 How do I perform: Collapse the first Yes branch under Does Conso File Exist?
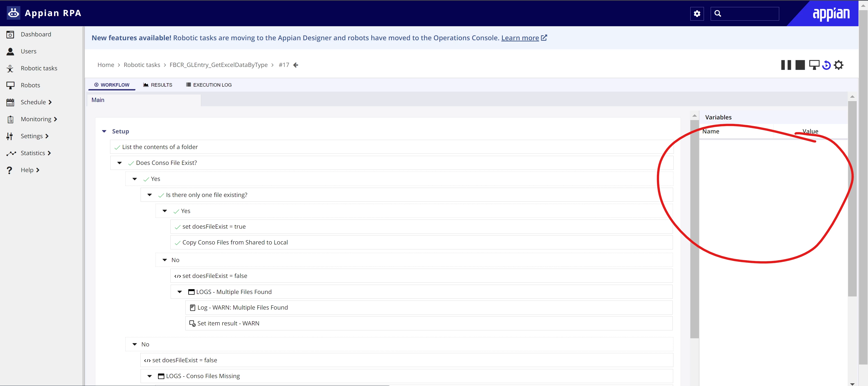(x=134, y=179)
